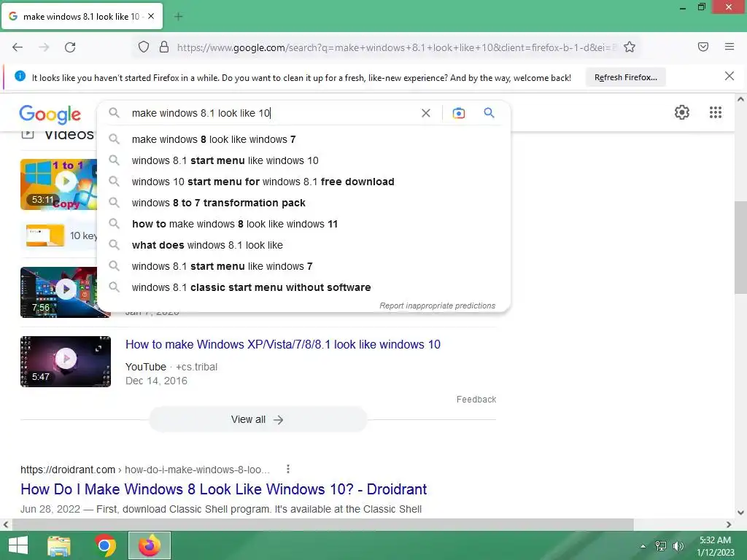Click the Firefox taskbar icon
The height and width of the screenshot is (560, 747).
pos(150,545)
